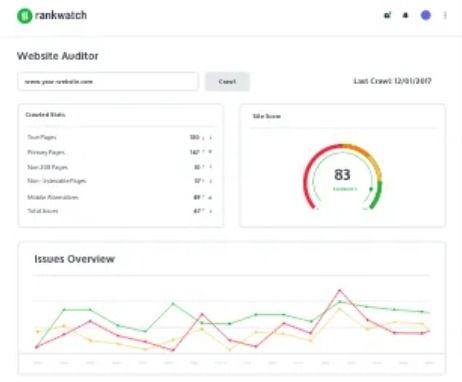Click the Website Auditor heading
462x382 pixels.
(58, 56)
